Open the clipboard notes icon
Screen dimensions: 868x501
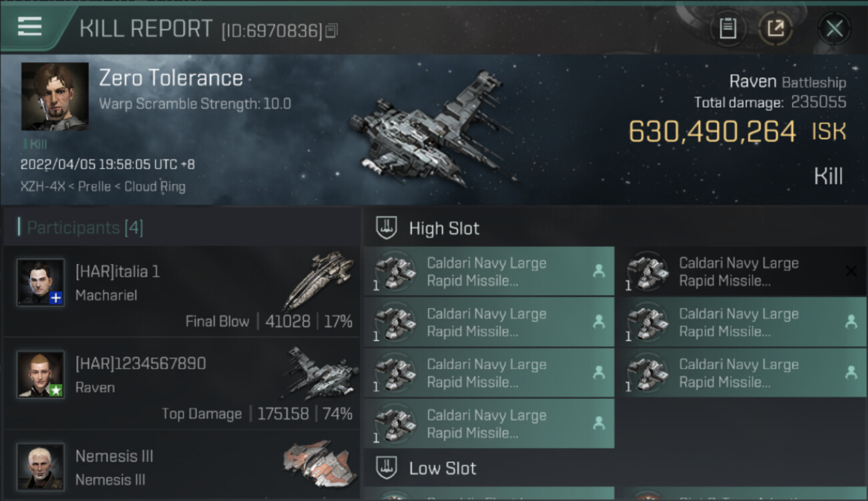(x=728, y=28)
